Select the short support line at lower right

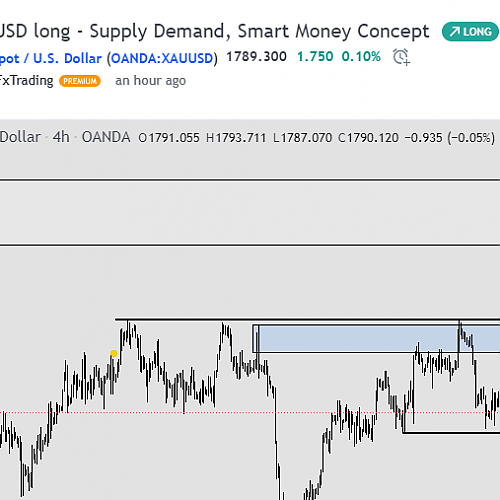tap(451, 433)
